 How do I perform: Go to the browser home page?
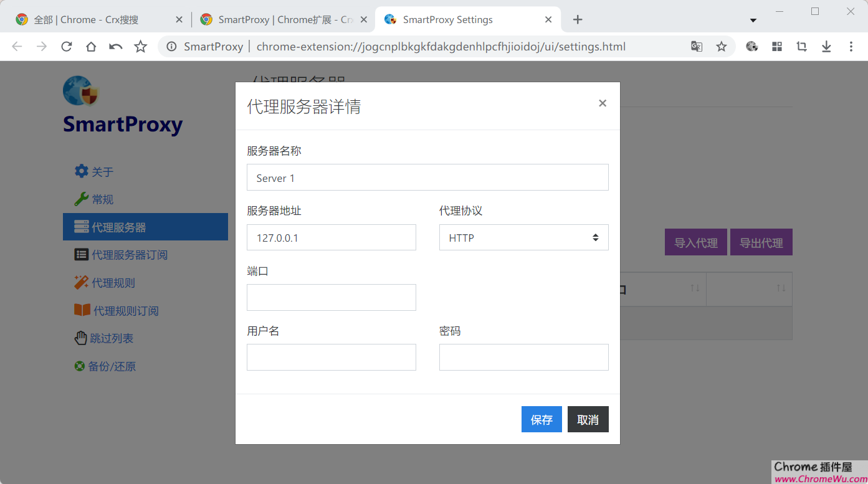91,47
